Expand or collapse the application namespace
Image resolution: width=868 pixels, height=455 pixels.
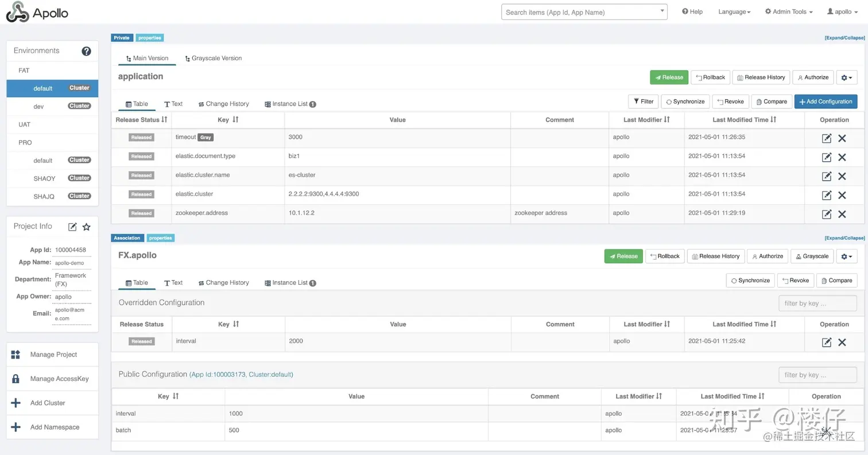point(844,38)
